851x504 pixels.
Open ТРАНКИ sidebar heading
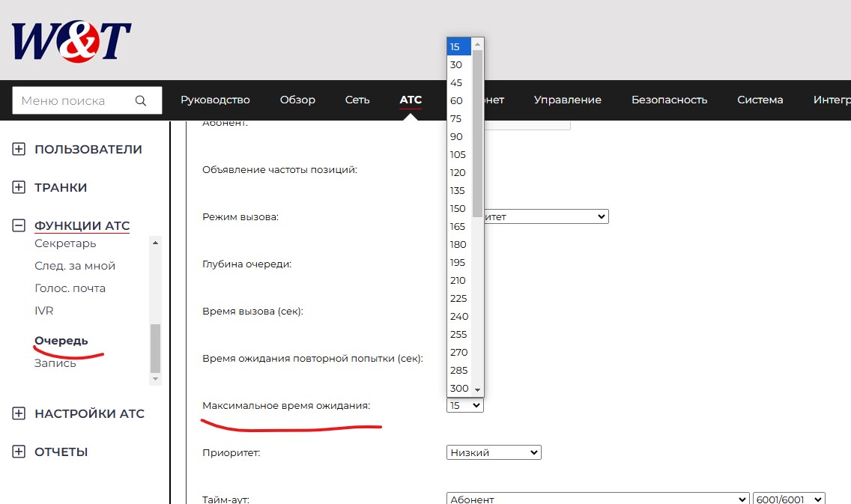tap(61, 188)
